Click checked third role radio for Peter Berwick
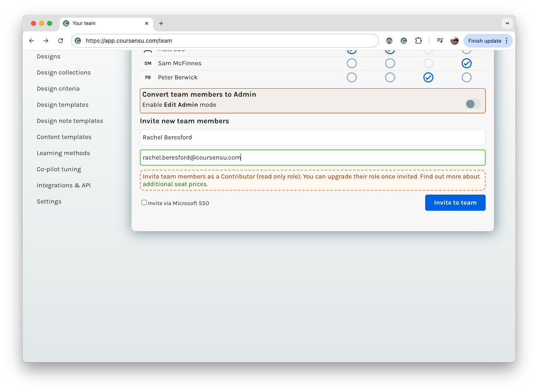 tap(428, 77)
